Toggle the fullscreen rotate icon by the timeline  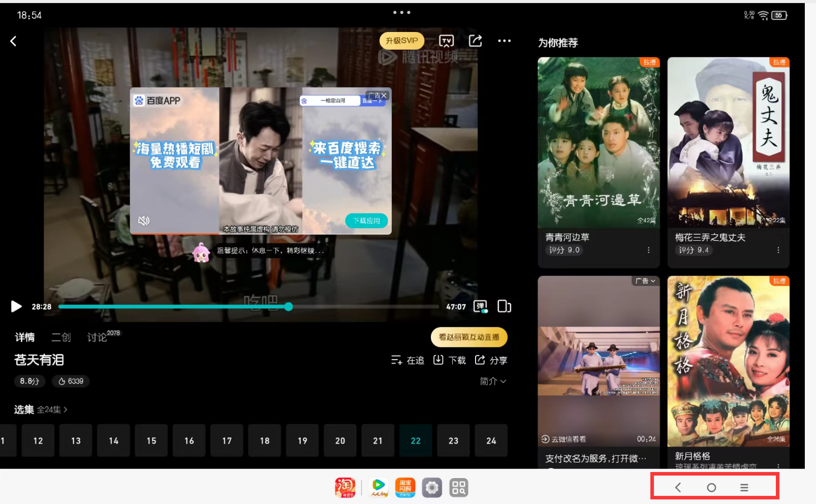click(x=504, y=306)
